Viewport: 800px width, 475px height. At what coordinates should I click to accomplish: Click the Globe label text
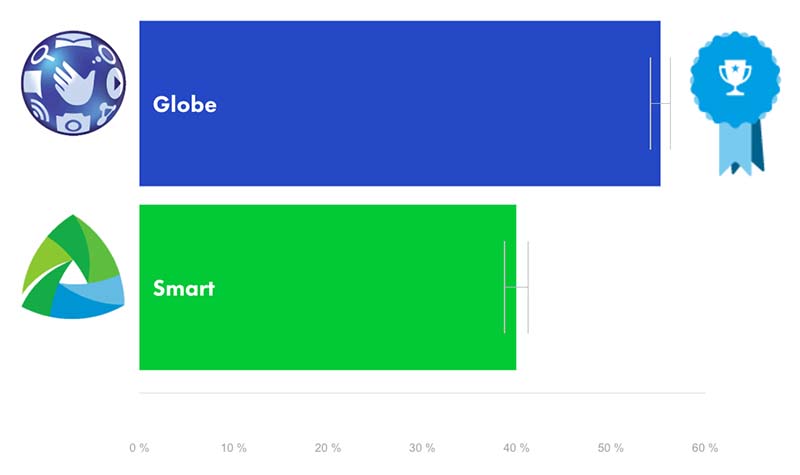coord(185,104)
